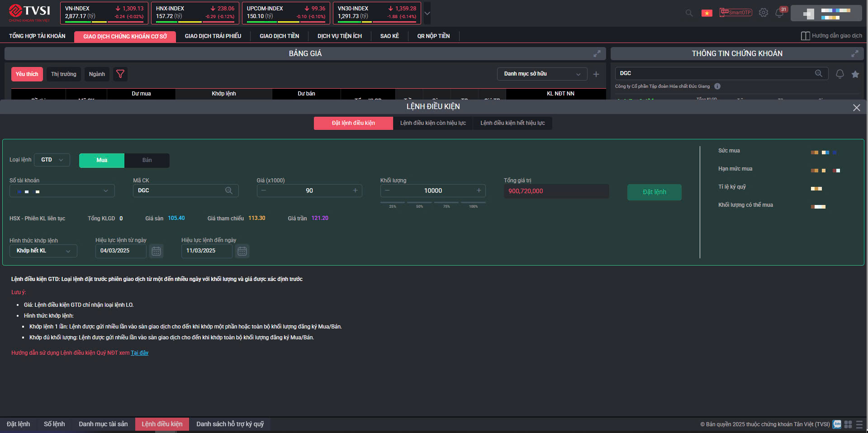Open the Danh mục sở hữu dropdown

[x=542, y=74]
